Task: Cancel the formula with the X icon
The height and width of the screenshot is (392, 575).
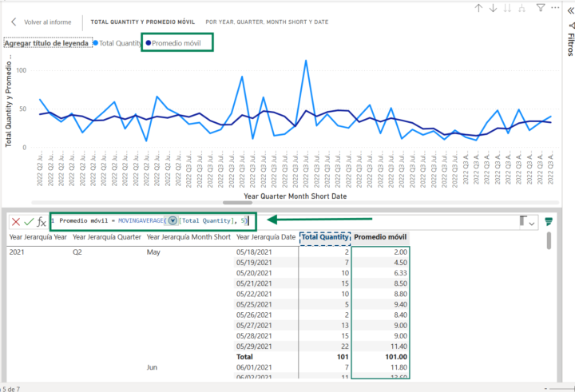Action: coord(15,222)
